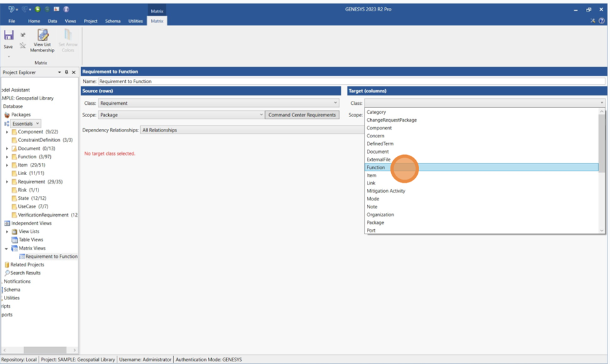The width and height of the screenshot is (610, 364).
Task: Open Project Explorer panel options arrow
Action: coord(59,72)
